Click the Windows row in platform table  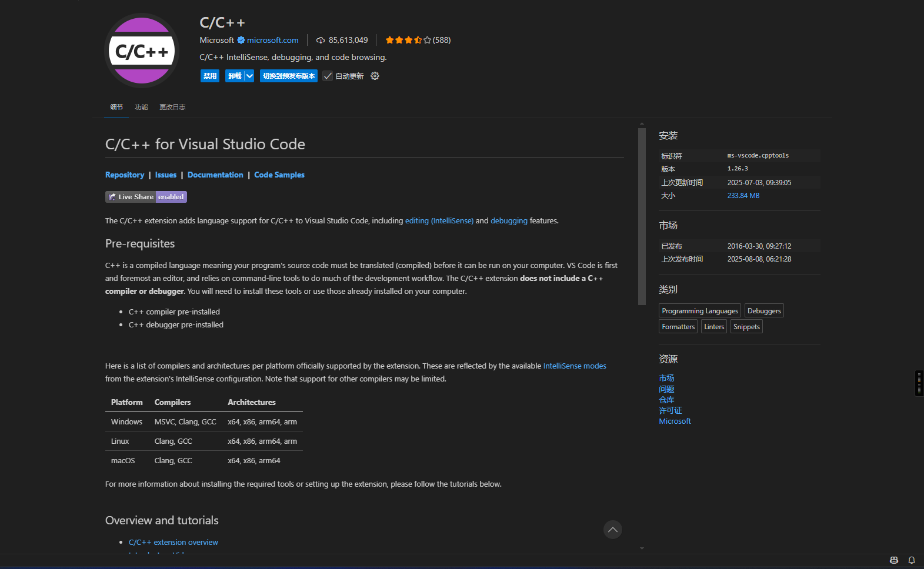click(204, 421)
